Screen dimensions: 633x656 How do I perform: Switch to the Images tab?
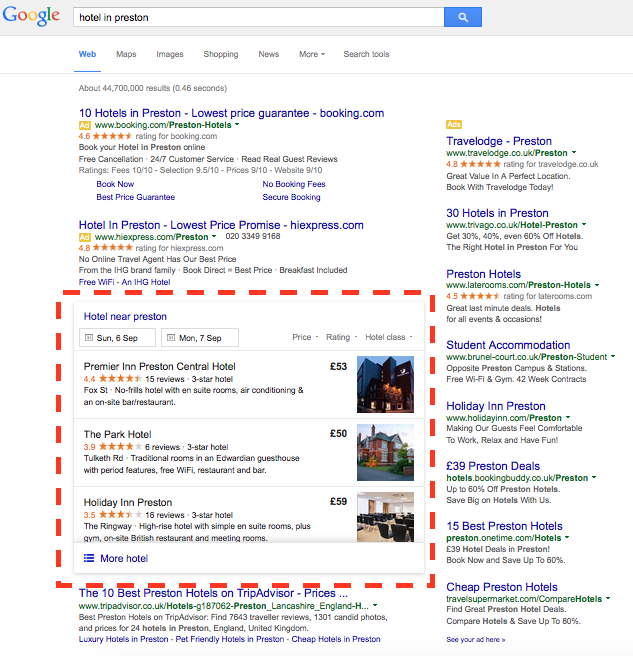click(170, 54)
